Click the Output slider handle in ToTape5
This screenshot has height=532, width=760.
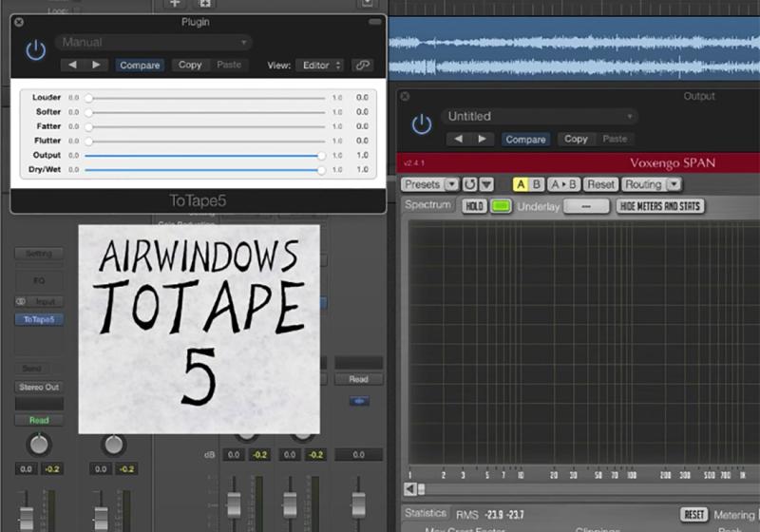tap(322, 155)
